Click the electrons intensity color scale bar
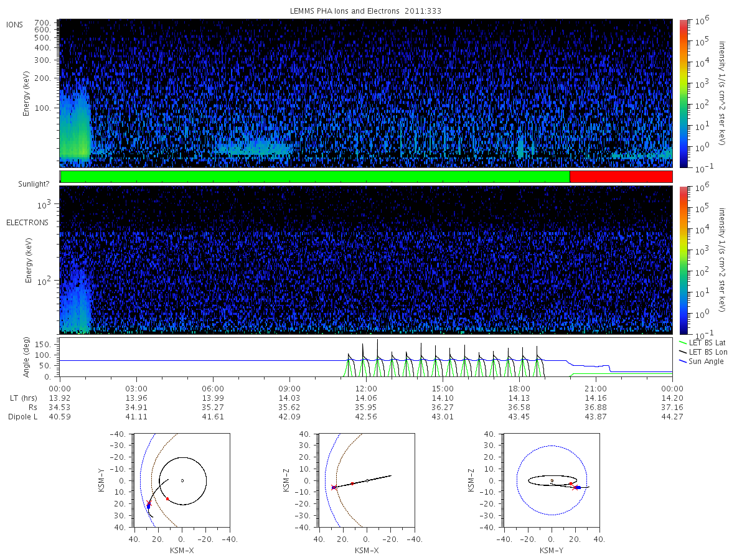Image resolution: width=747 pixels, height=560 pixels. [683, 260]
